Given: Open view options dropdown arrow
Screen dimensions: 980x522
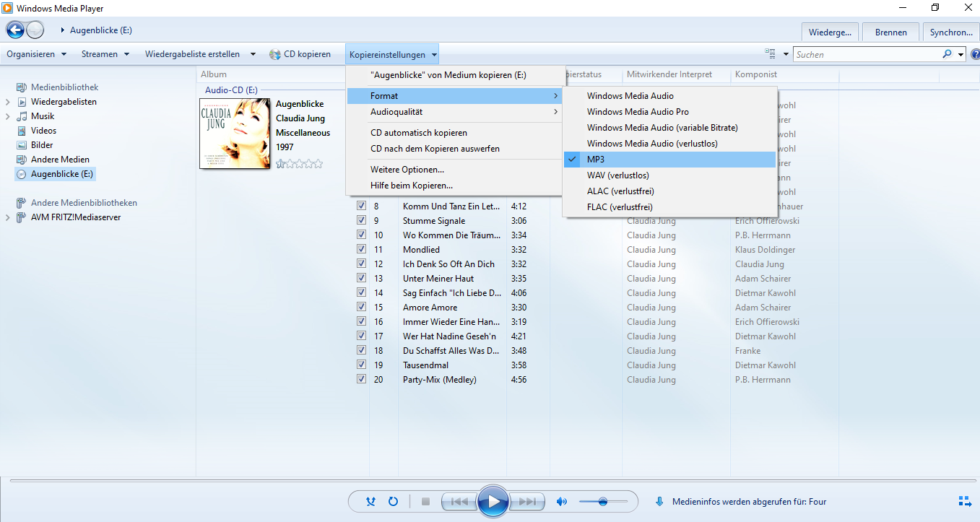Looking at the screenshot, I should tap(786, 54).
